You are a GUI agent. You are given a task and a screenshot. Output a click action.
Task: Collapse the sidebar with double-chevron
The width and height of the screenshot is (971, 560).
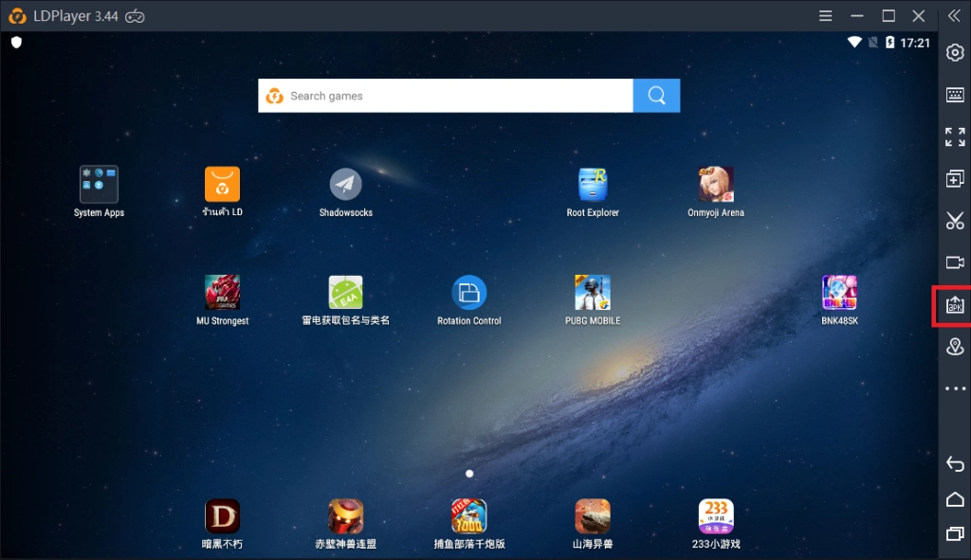[x=954, y=16]
